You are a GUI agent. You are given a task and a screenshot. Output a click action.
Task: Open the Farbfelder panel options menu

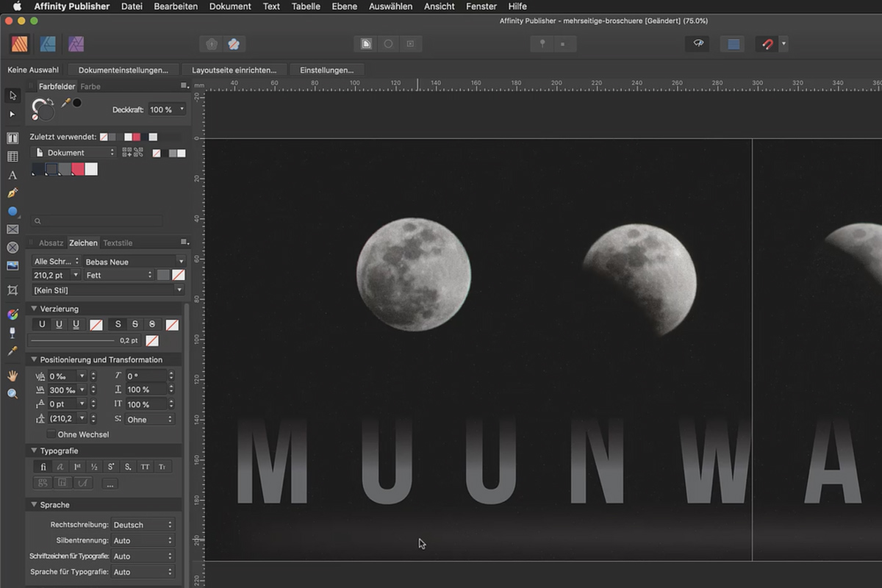pyautogui.click(x=184, y=86)
